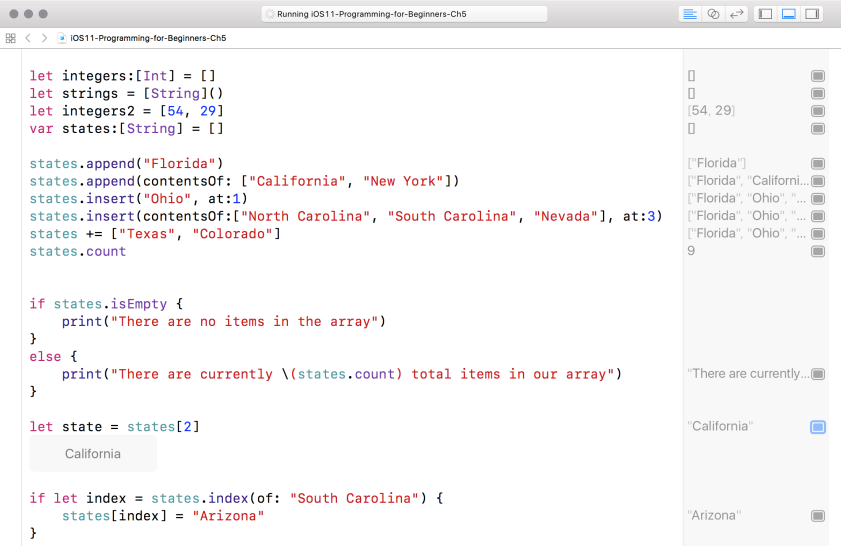
Task: Go back in editor history
Action: (28, 38)
